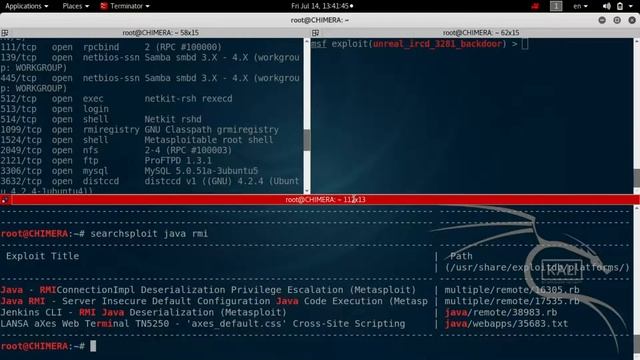The image size is (640, 360).
Task: Click 'RMIConnectionImpl Deserialization Privilege Escalation' row
Action: click(x=208, y=290)
